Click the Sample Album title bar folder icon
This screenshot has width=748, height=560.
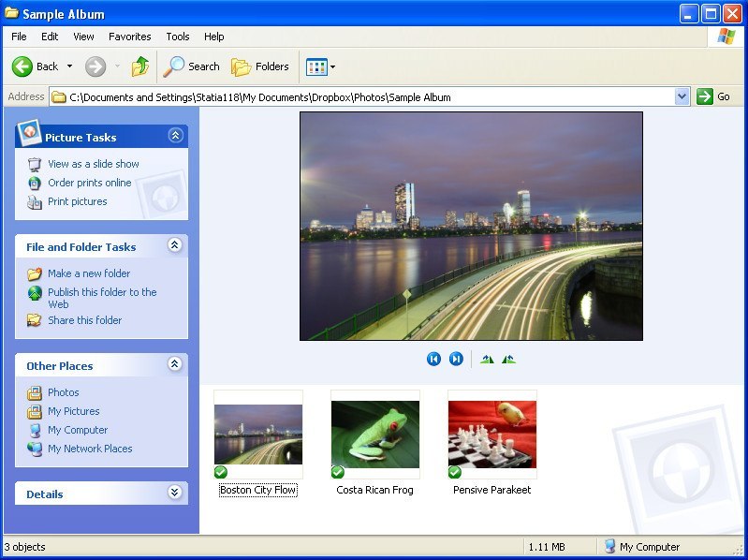[11, 13]
